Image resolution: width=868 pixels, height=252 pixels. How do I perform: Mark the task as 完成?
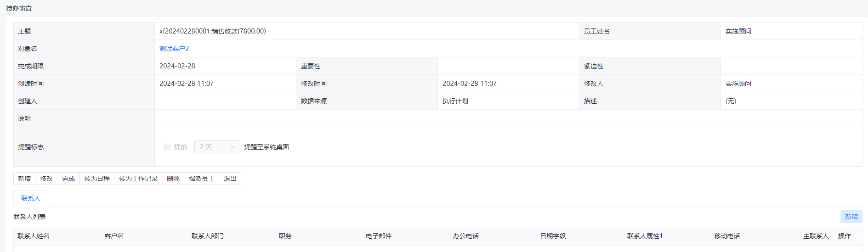[x=68, y=179]
